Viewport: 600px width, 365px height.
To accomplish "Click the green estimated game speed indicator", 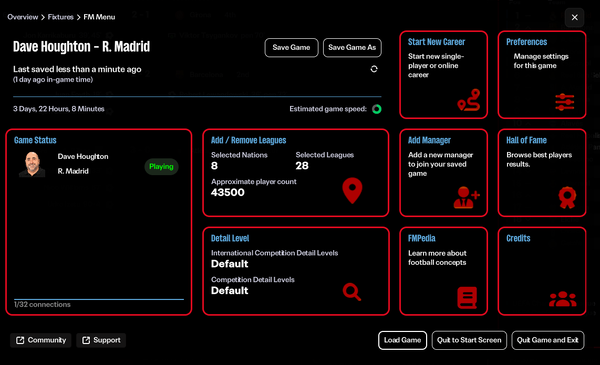I will pos(377,109).
